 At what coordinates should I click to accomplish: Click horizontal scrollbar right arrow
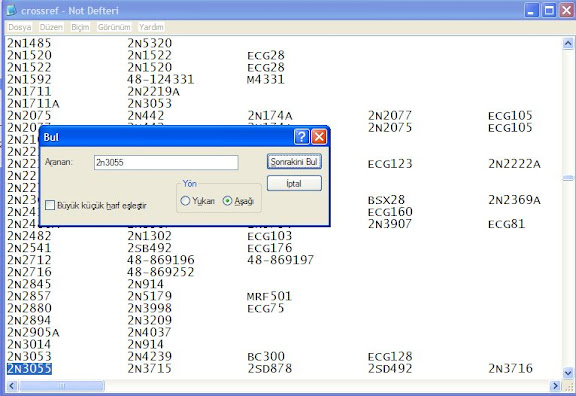tap(555, 386)
